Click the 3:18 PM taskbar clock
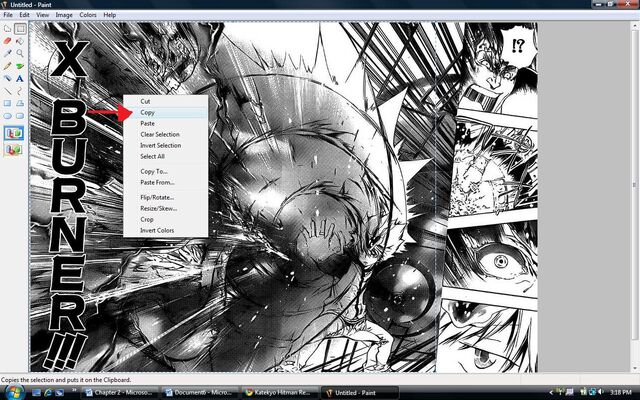Image resolution: width=640 pixels, height=400 pixels. click(x=620, y=393)
